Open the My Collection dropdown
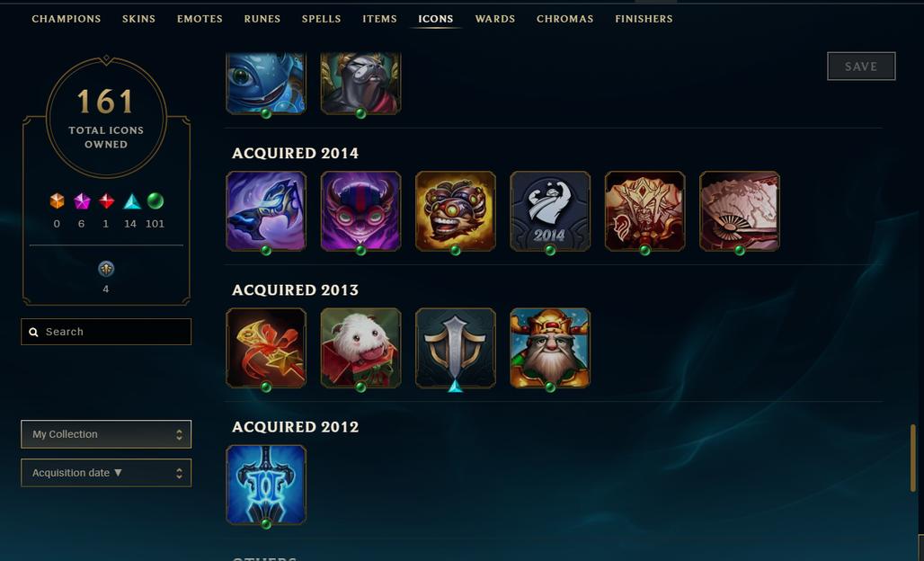Viewport: 924px width, 561px height. 106,434
